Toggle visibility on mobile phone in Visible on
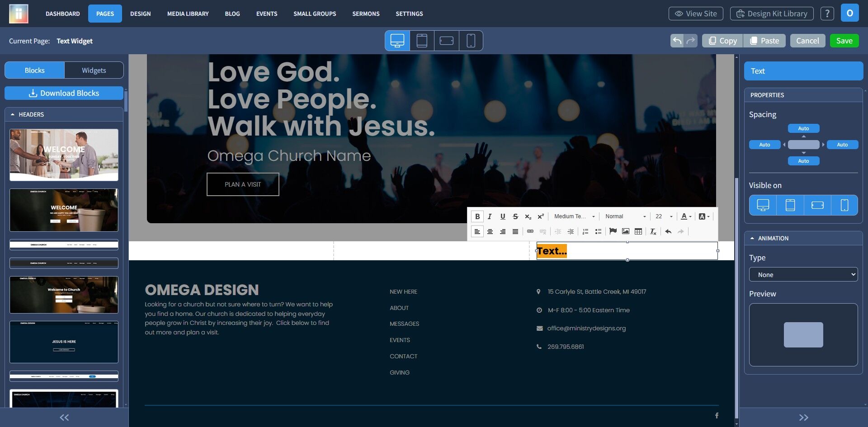The height and width of the screenshot is (427, 868). (844, 205)
